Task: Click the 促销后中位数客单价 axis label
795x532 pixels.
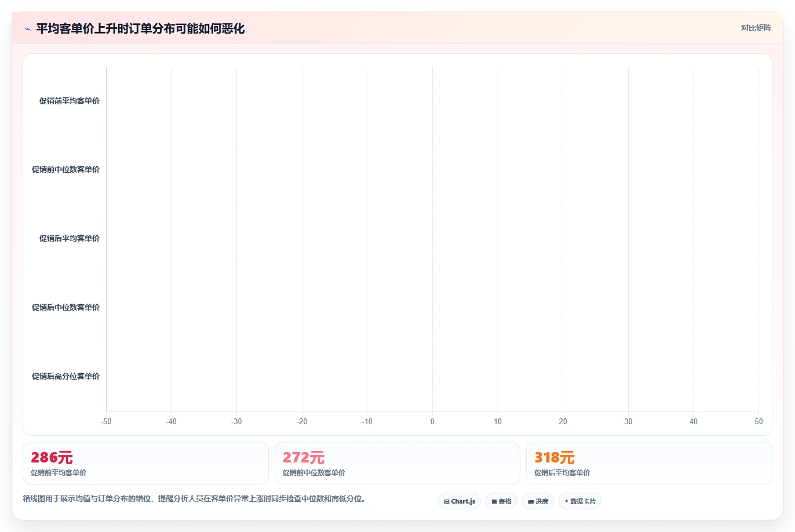Action: (x=65, y=307)
